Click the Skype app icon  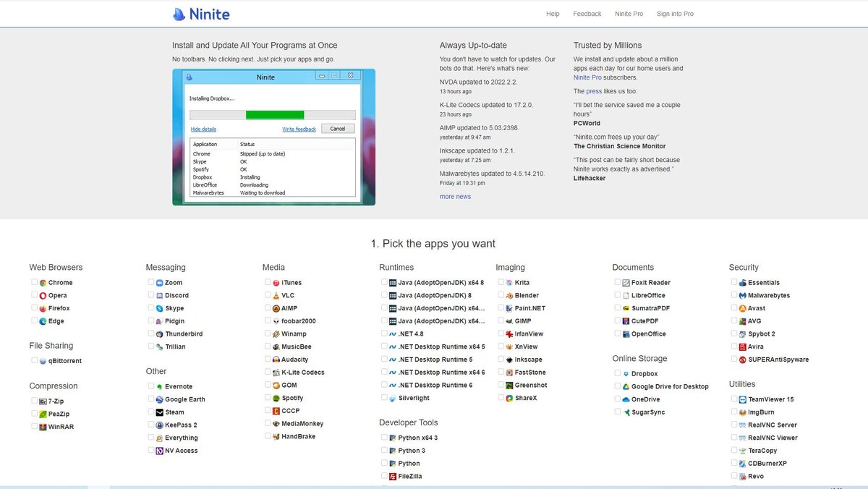[x=160, y=309]
